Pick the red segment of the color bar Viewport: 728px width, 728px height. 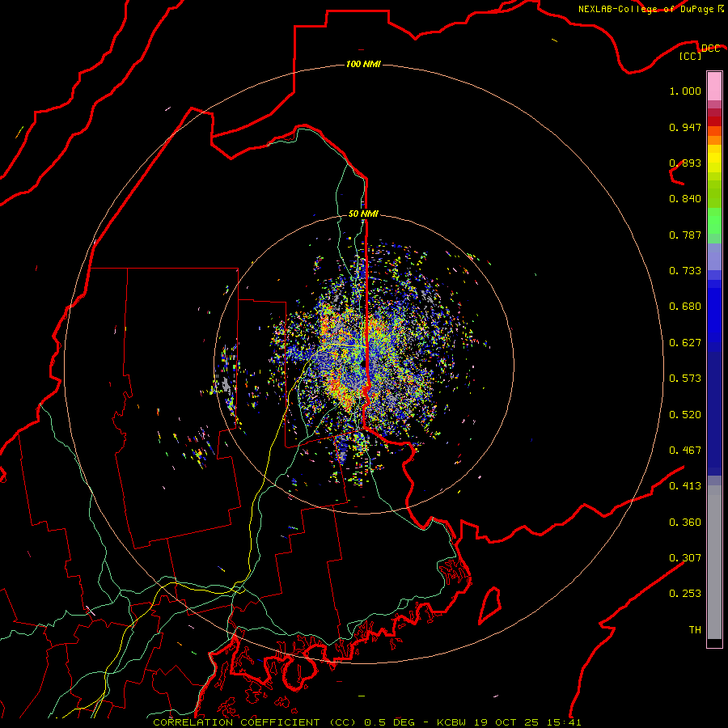coord(714,121)
